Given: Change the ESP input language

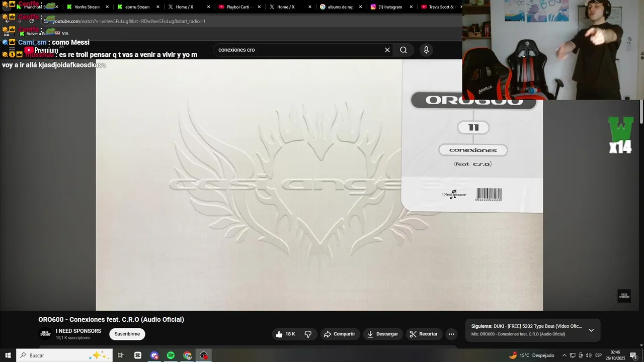Looking at the screenshot, I should 598,355.
